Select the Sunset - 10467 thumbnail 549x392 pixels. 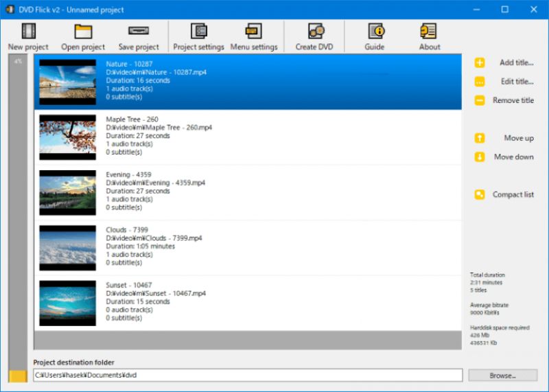click(67, 302)
